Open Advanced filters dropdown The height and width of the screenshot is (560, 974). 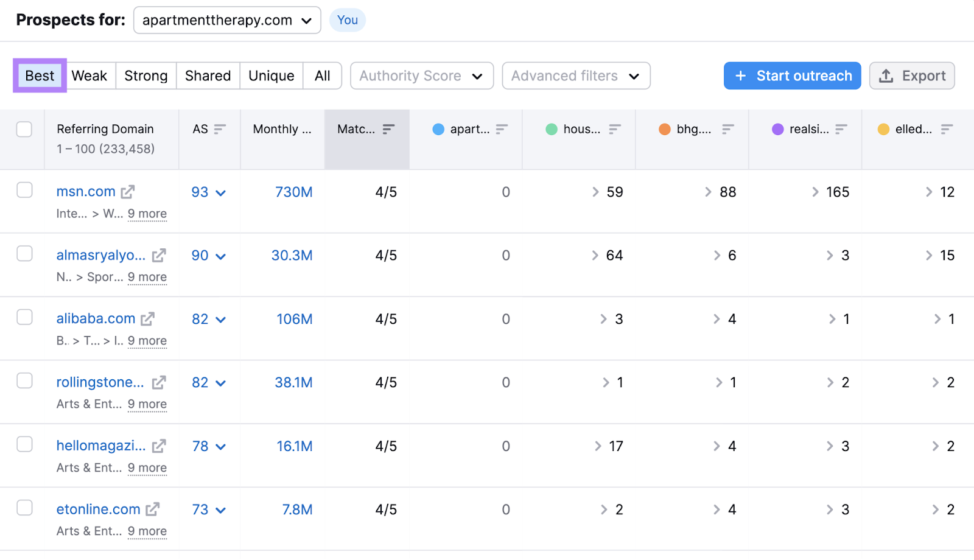[576, 76]
